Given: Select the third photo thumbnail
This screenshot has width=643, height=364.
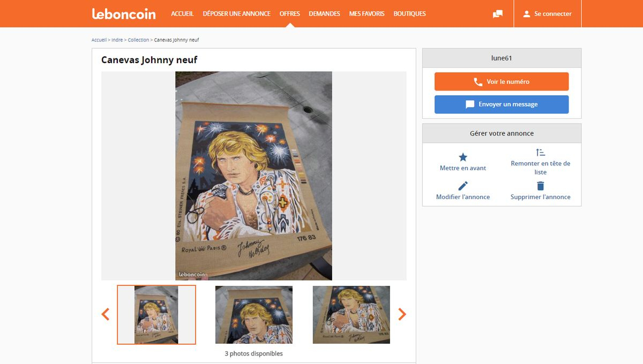Looking at the screenshot, I should click(352, 315).
